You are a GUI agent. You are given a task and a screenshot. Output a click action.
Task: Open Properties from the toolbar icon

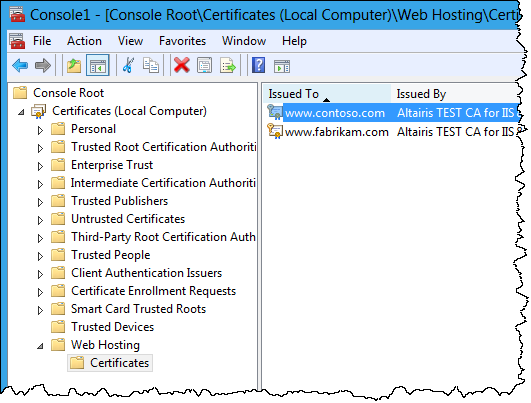(x=205, y=65)
